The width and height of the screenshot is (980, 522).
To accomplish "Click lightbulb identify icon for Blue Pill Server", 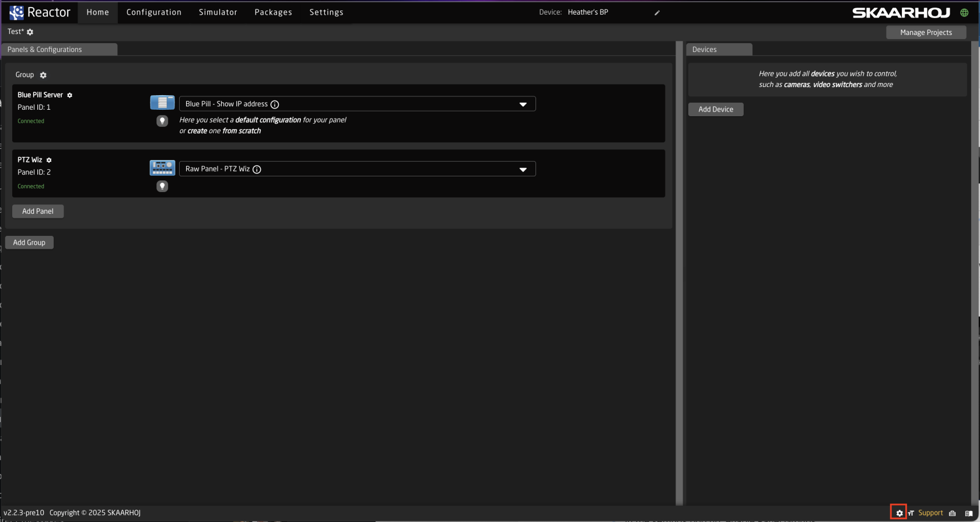I will point(162,121).
